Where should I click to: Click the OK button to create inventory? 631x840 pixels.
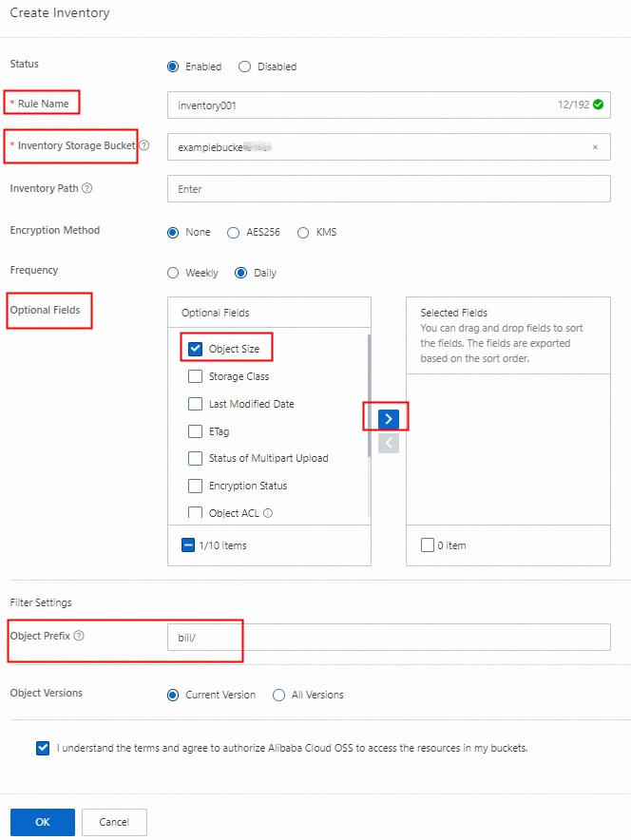click(x=42, y=822)
